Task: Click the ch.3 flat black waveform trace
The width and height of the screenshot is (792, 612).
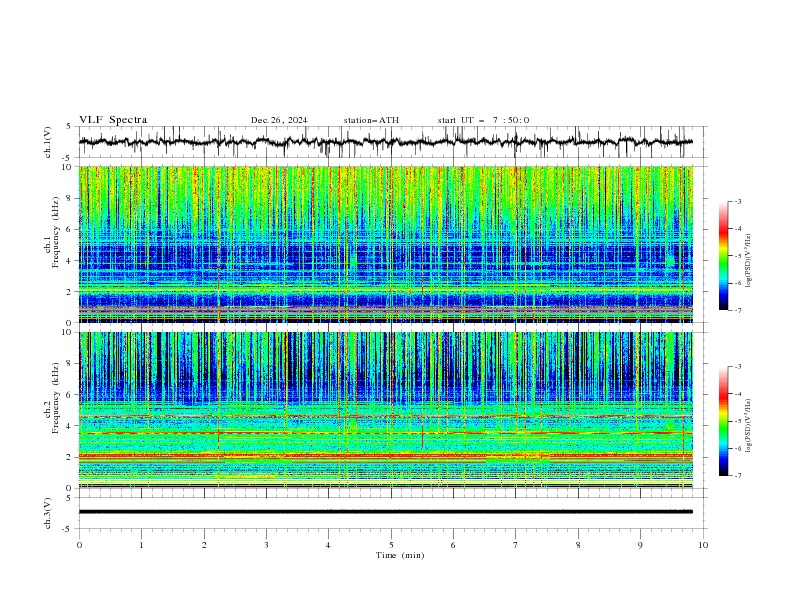Action: coord(386,512)
